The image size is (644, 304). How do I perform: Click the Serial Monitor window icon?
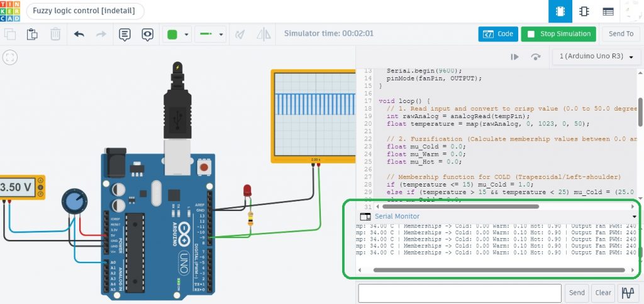point(365,216)
